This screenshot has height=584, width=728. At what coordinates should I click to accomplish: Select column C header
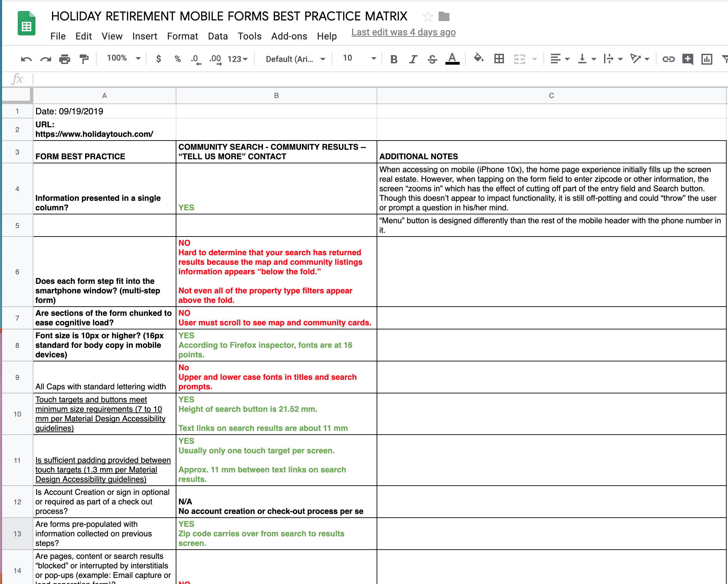552,96
